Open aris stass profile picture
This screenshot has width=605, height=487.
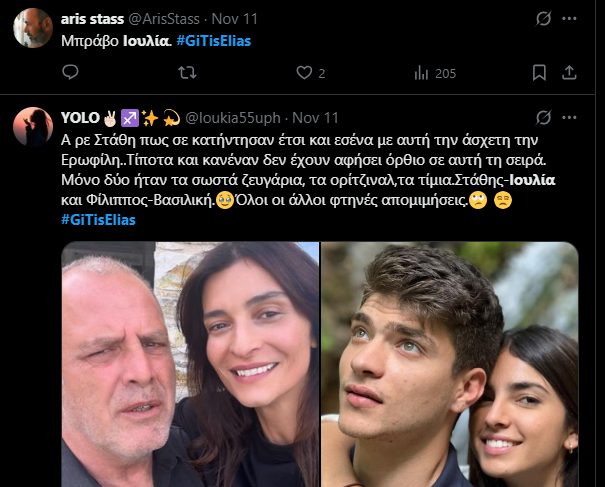pos(33,28)
